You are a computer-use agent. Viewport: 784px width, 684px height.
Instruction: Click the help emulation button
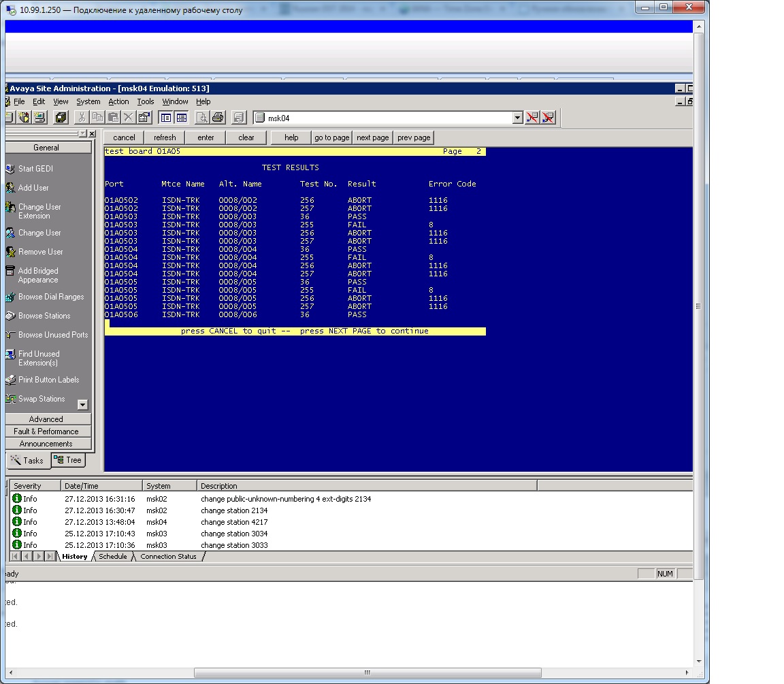291,137
